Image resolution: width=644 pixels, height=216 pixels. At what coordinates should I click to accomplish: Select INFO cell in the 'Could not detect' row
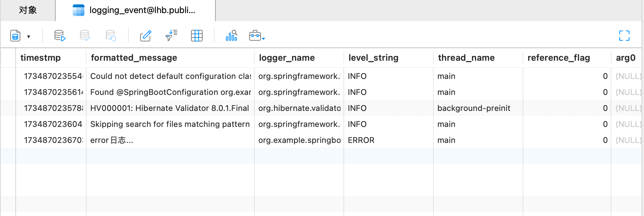pos(389,76)
